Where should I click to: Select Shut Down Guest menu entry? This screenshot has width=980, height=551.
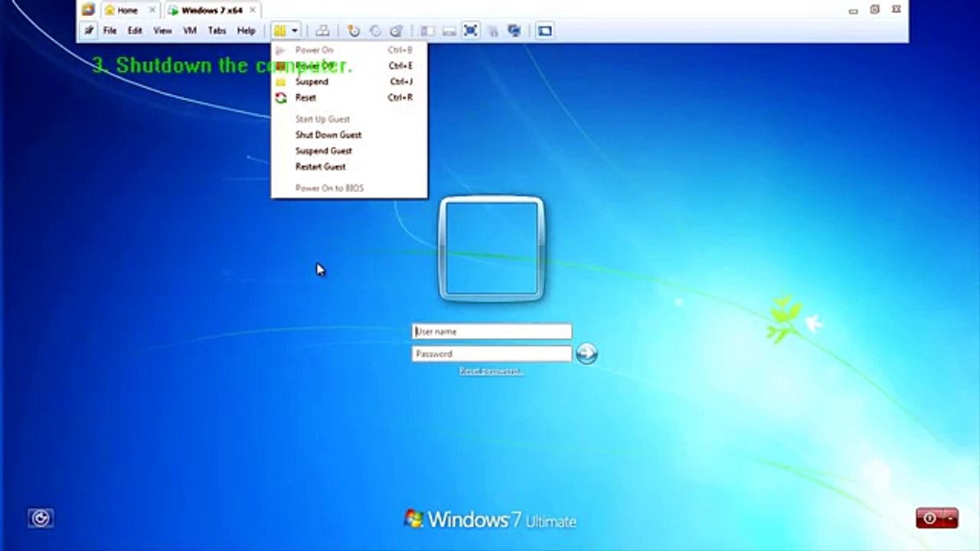tap(349, 135)
